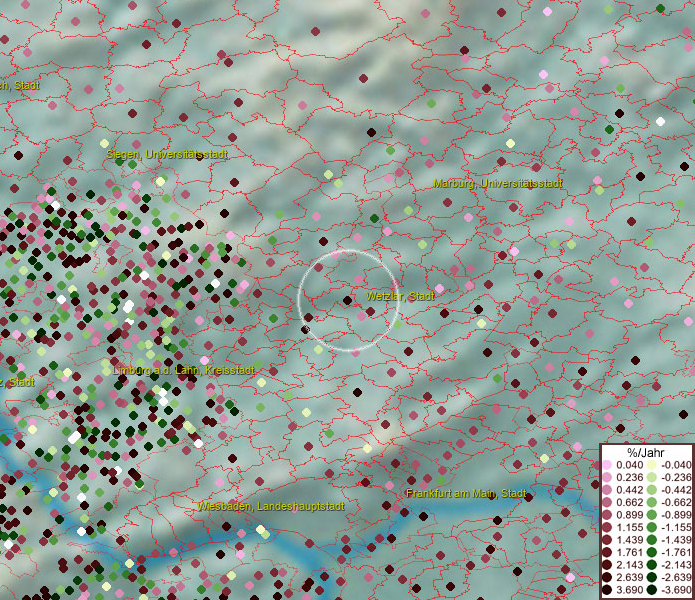Click the -2.639 legend value entry
Screen dimensions: 695x600
pyautogui.click(x=676, y=577)
